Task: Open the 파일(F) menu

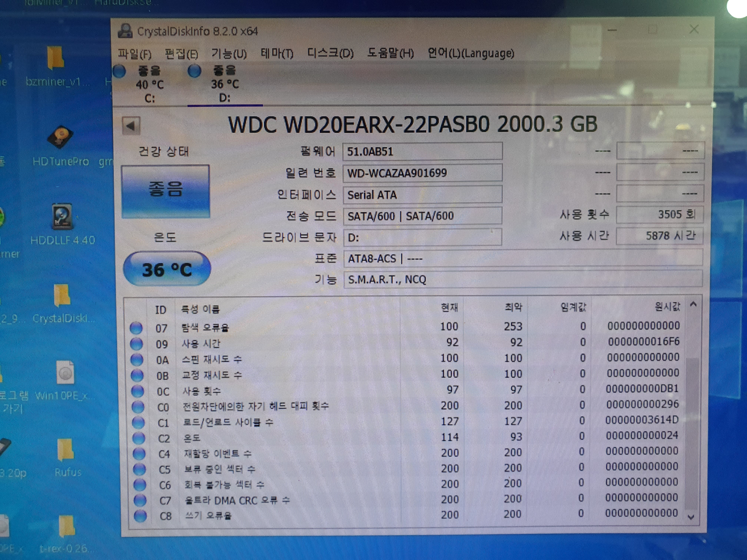Action: point(134,54)
